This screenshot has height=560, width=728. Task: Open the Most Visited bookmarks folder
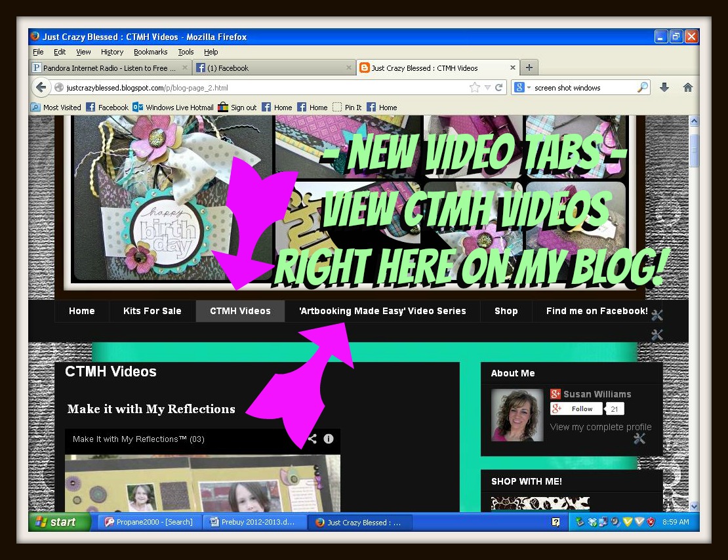[x=56, y=108]
